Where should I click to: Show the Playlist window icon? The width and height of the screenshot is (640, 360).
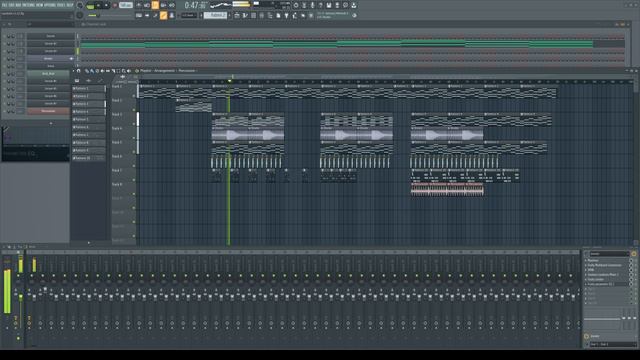tap(237, 16)
